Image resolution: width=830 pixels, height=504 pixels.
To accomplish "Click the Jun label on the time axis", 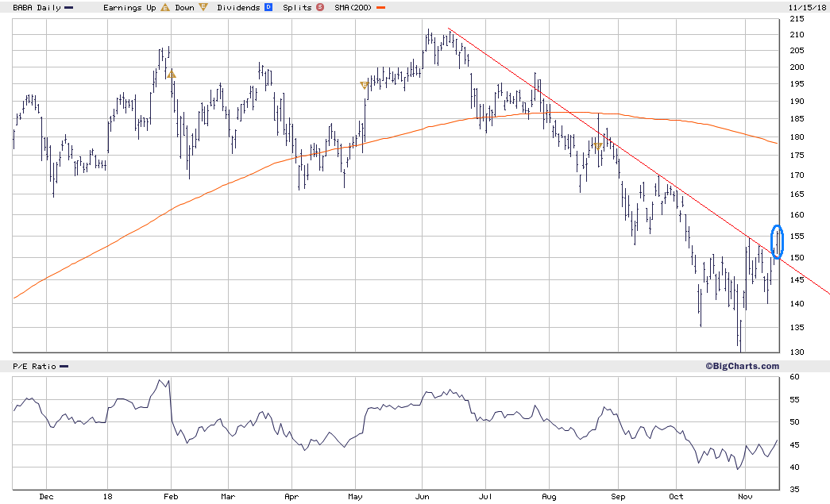I will [x=422, y=496].
